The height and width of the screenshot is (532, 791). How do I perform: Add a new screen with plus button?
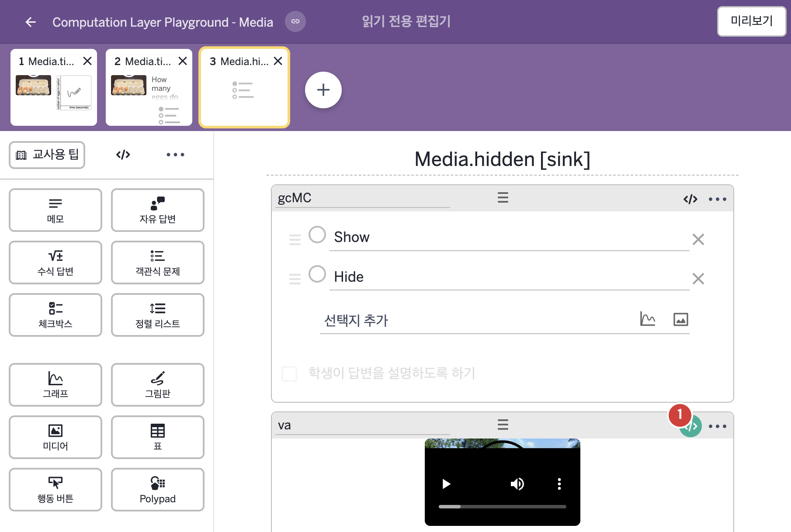[x=323, y=90]
